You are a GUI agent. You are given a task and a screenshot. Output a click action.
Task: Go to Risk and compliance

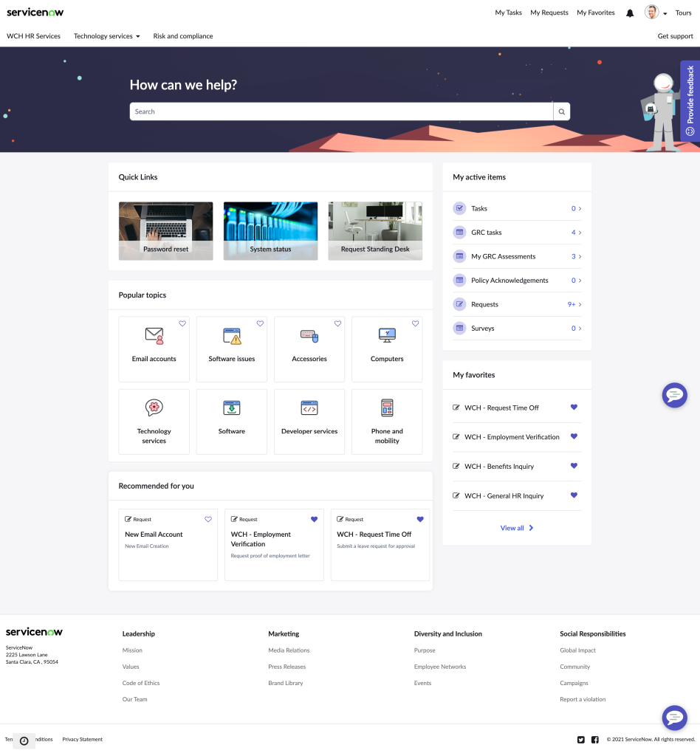183,36
